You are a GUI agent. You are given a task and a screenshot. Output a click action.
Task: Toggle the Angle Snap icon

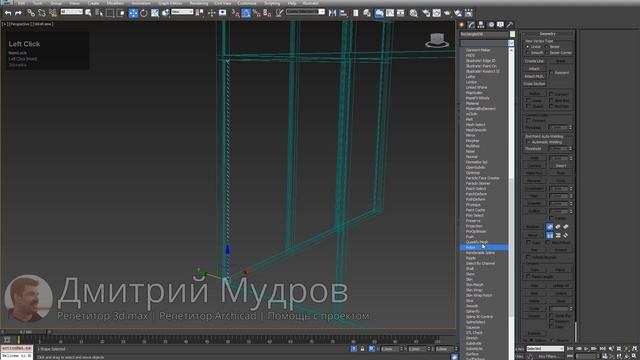tap(246, 13)
